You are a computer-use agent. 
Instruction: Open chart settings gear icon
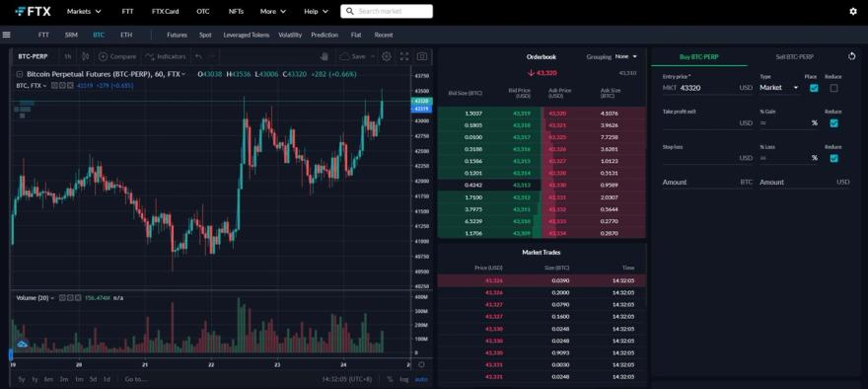tap(387, 56)
